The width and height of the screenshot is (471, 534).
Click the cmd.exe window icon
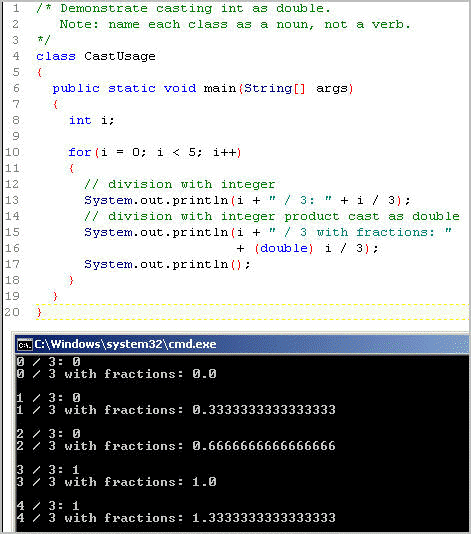[25, 345]
